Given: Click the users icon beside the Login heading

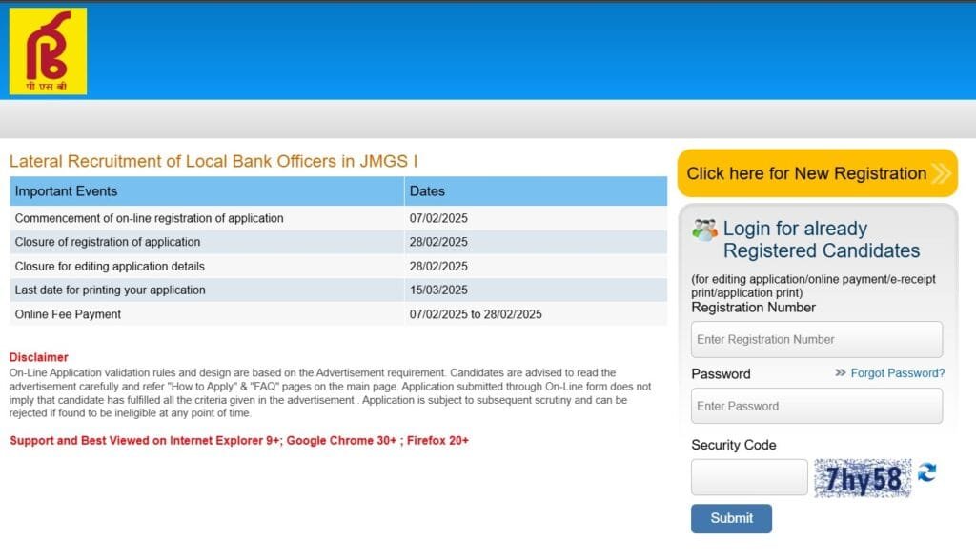Looking at the screenshot, I should click(704, 230).
